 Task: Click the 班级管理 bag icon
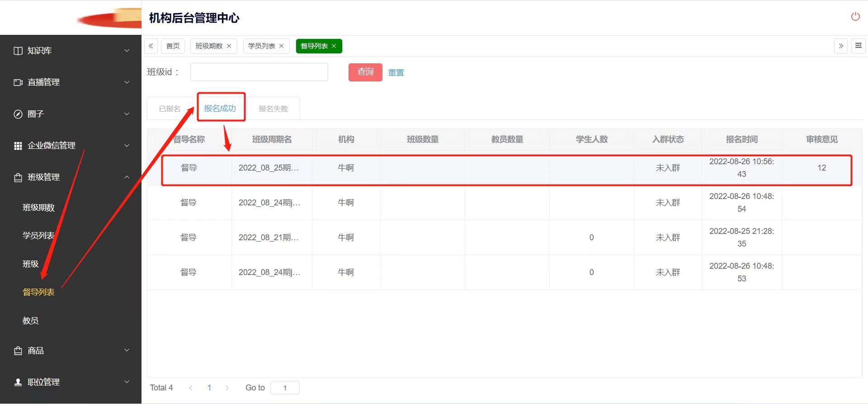coord(18,177)
